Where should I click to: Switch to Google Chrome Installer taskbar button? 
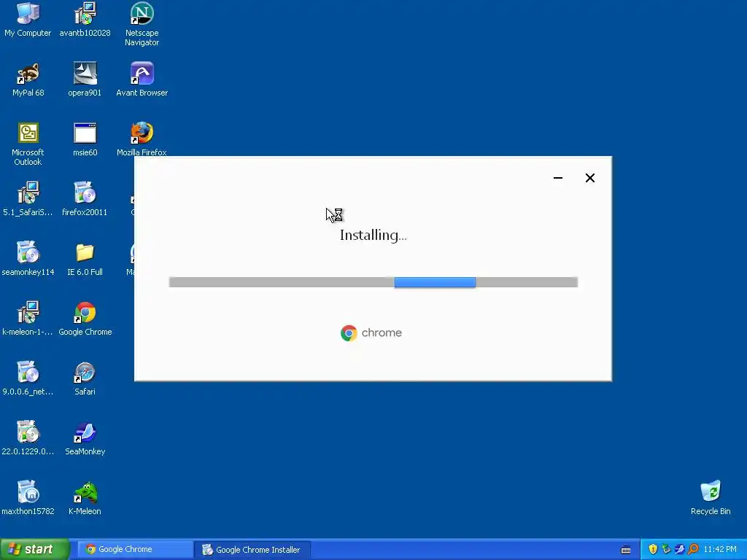[252, 549]
